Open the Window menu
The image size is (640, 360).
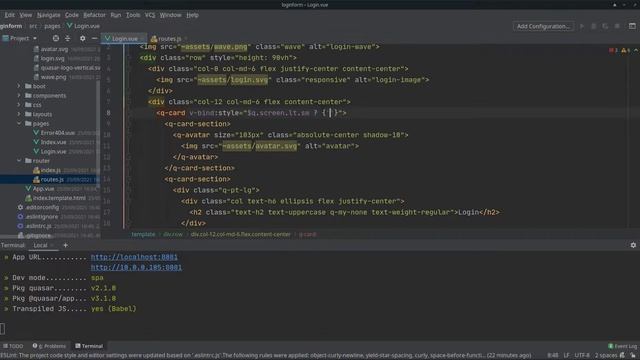point(170,15)
